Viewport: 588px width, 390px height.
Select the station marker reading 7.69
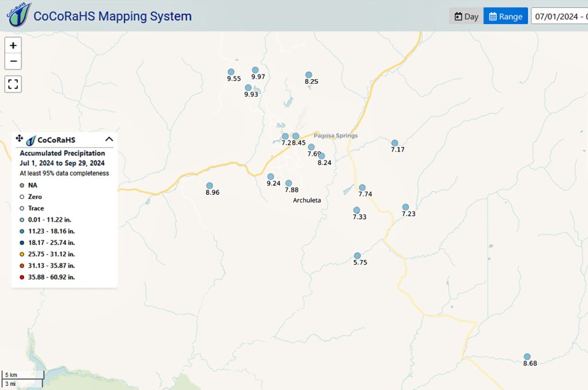(311, 147)
